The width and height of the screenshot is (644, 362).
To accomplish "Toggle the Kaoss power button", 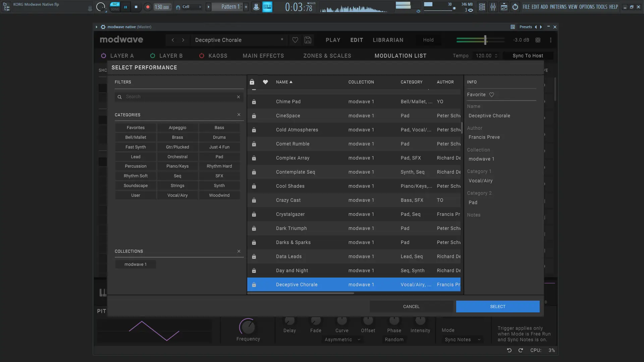I will tap(202, 56).
